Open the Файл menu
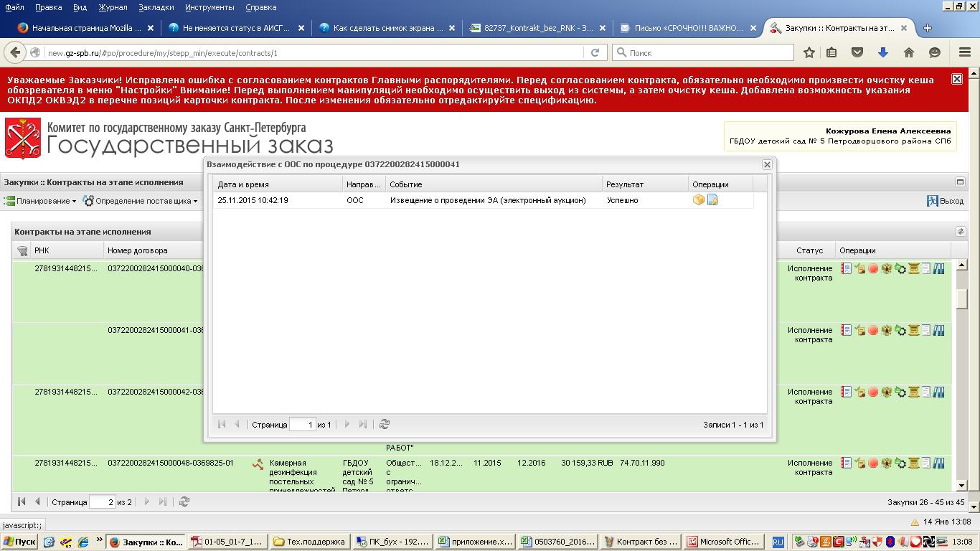The width and height of the screenshot is (980, 551). click(x=14, y=7)
